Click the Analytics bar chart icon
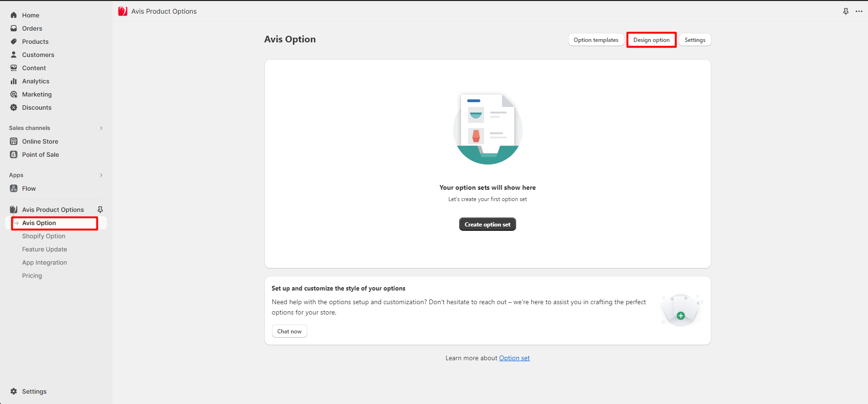This screenshot has width=868, height=404. (x=14, y=81)
